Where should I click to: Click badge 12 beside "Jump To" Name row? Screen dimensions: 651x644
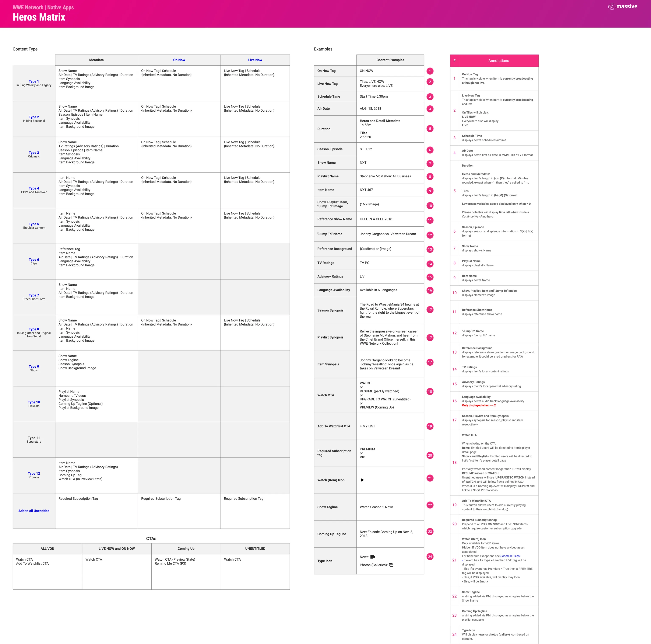point(430,235)
